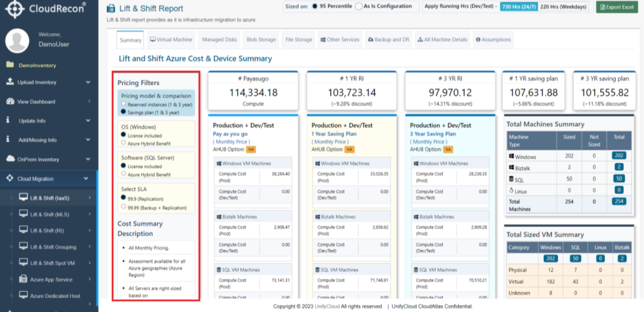Expand the Upload Inventory menu chevron
This screenshot has width=644, height=312.
[88, 82]
